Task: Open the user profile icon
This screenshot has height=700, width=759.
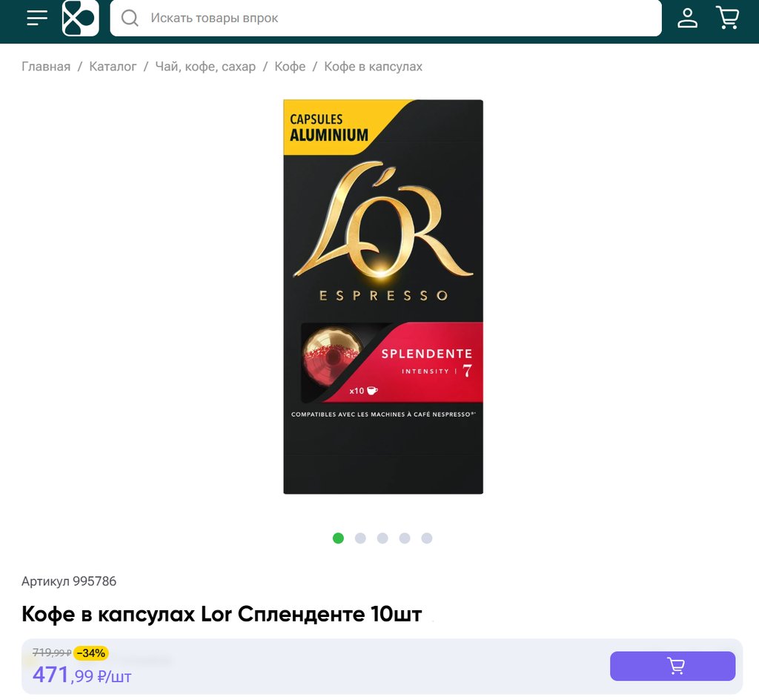Action: point(687,18)
